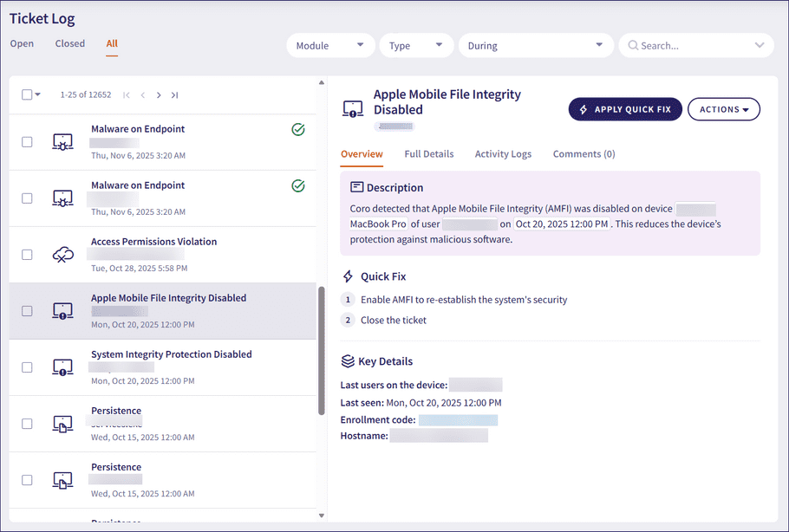The height and width of the screenshot is (532, 789).
Task: Open the During date range dropdown
Action: 535,46
